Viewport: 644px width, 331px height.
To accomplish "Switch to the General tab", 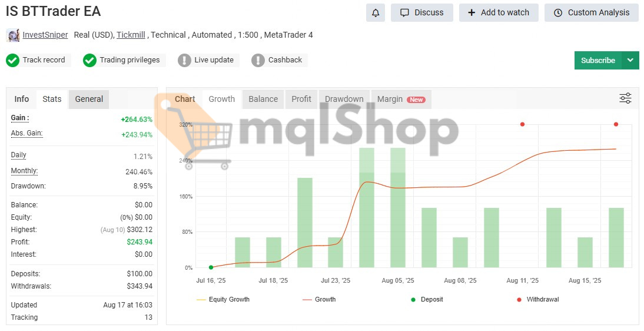I will pyautogui.click(x=89, y=99).
